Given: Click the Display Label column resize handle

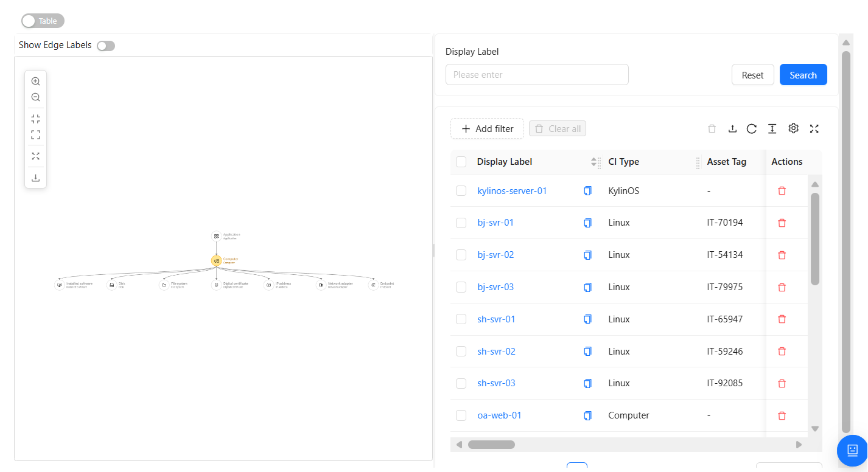Looking at the screenshot, I should point(600,162).
